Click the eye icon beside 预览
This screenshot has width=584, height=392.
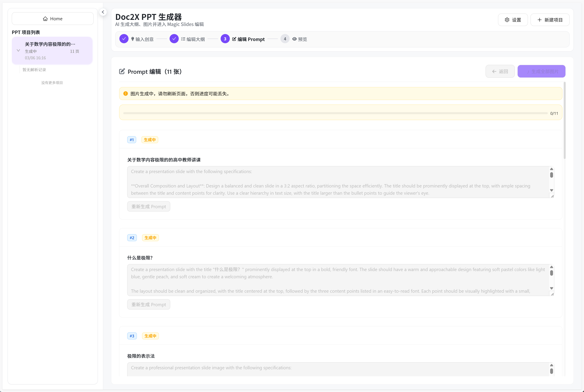[x=294, y=39]
